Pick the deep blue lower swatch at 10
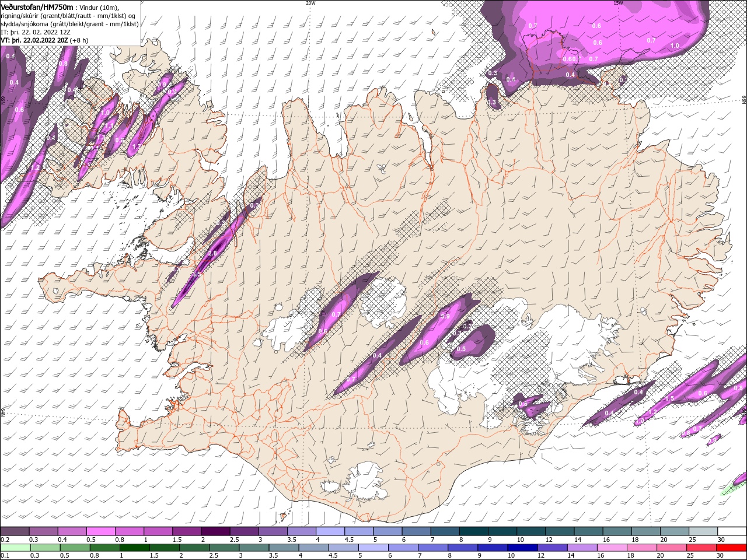Screen dimensions: 747x560 point(522,548)
